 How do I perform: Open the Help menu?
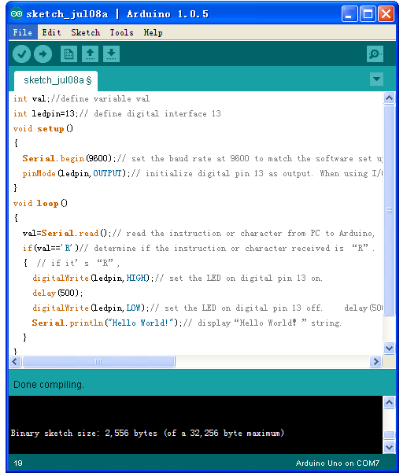pyautogui.click(x=153, y=33)
